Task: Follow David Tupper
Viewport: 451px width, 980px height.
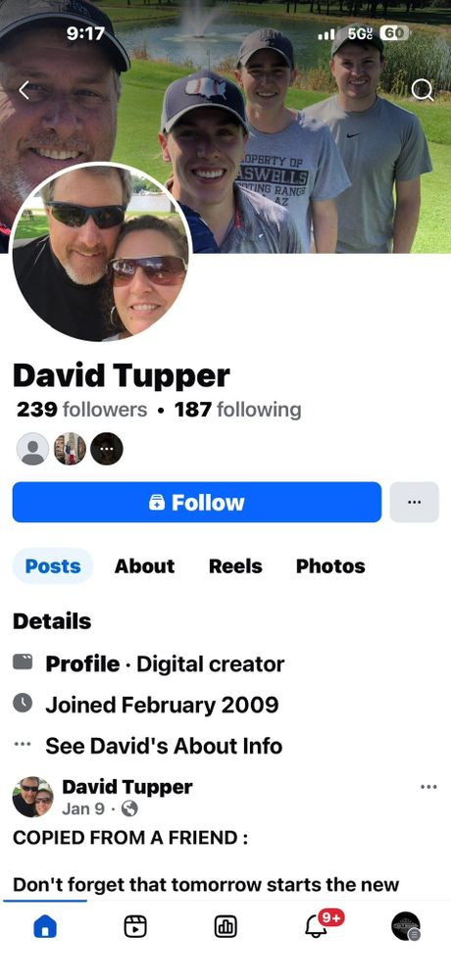Action: (x=197, y=502)
